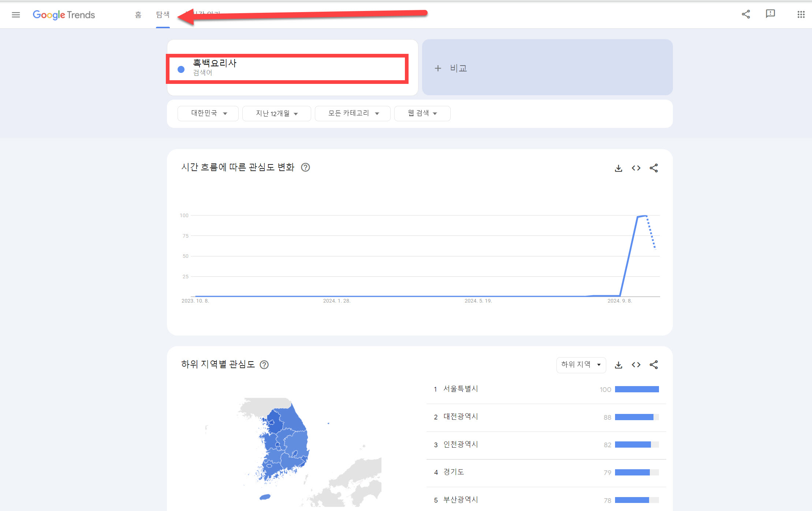This screenshot has height=511, width=812.
Task: Open the hamburger main menu
Action: tap(16, 15)
